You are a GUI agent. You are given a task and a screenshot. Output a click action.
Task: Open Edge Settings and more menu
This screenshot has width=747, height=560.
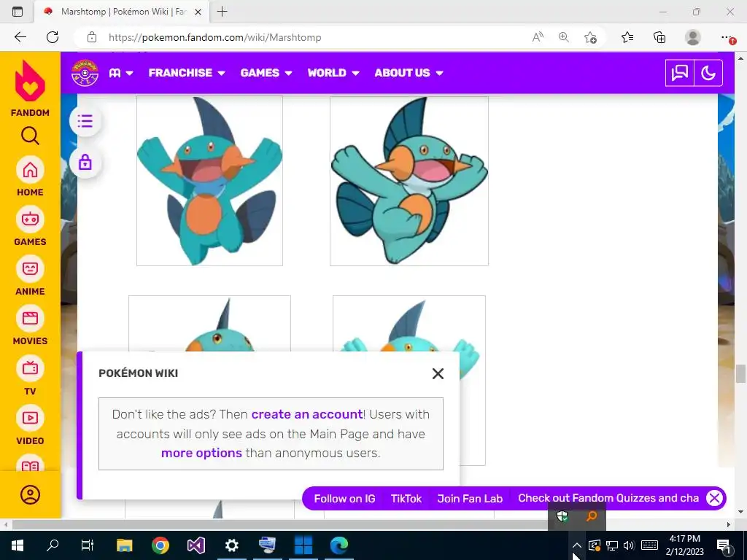(x=727, y=37)
